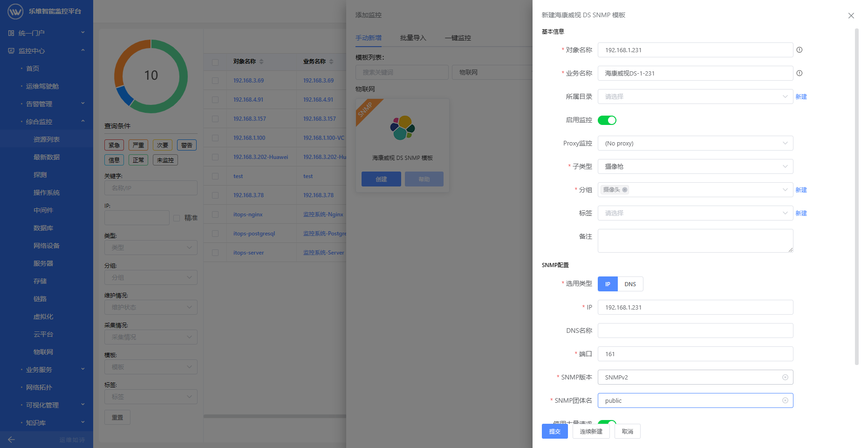The image size is (868, 448).
Task: Expand the 告警管理 sidebar group
Action: coord(47,104)
